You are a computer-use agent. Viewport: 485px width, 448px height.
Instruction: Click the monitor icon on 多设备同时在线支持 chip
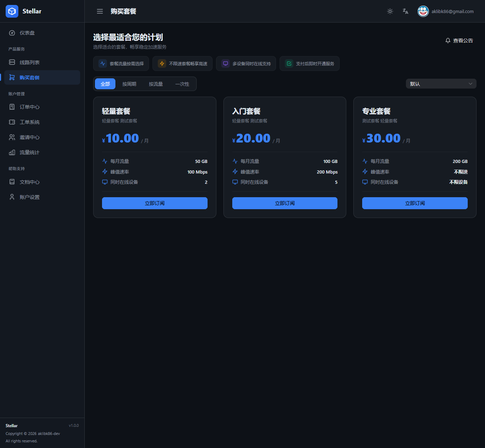pyautogui.click(x=226, y=63)
